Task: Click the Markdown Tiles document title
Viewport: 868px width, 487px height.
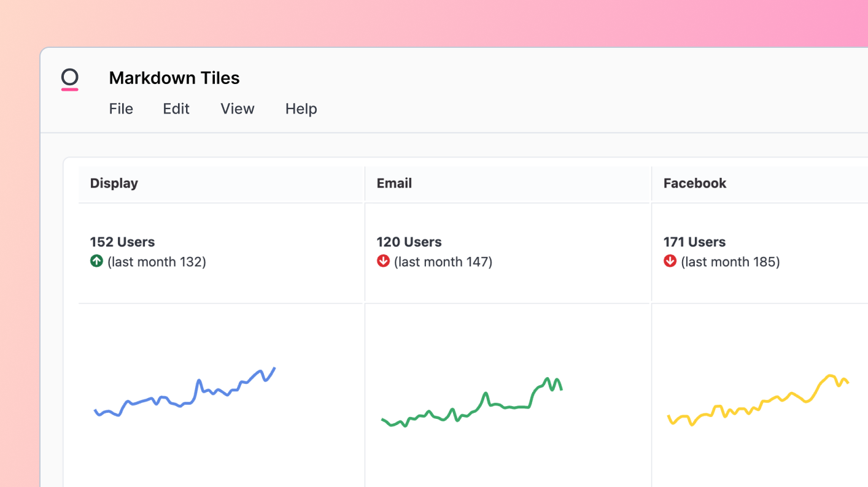Action: [x=174, y=78]
